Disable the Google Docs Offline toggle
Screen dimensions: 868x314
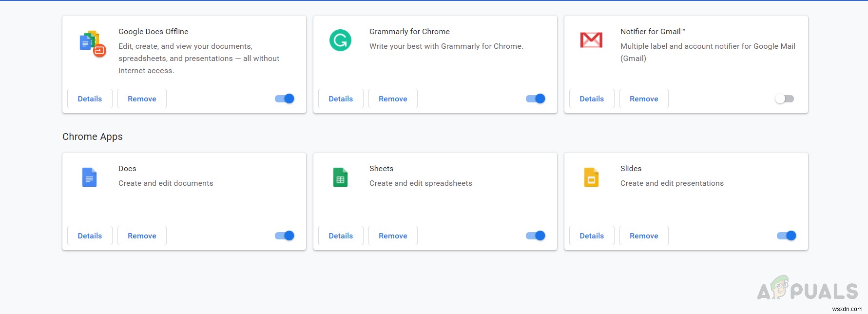285,98
